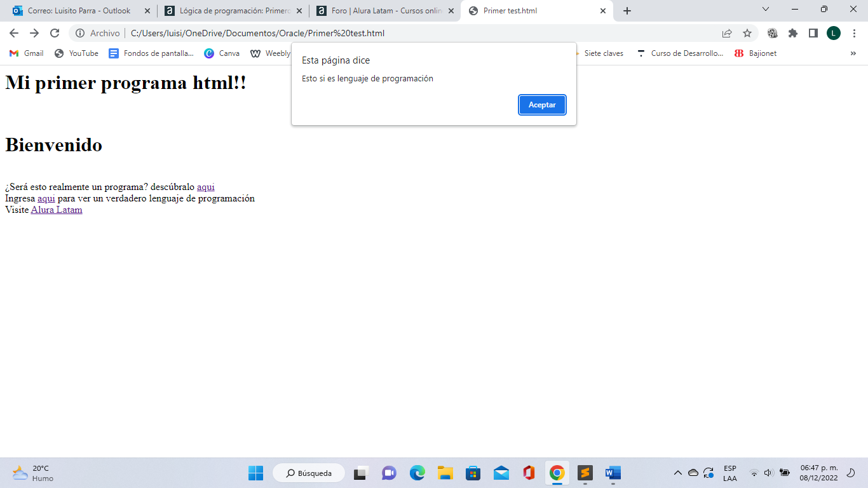Open the Fondos de pantalla bookmark
This screenshot has width=868, height=488.
(x=151, y=53)
